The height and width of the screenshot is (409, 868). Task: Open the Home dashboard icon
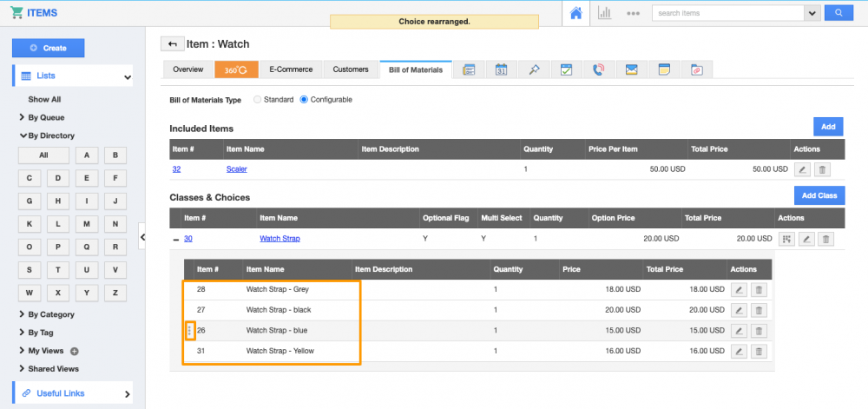coord(575,13)
